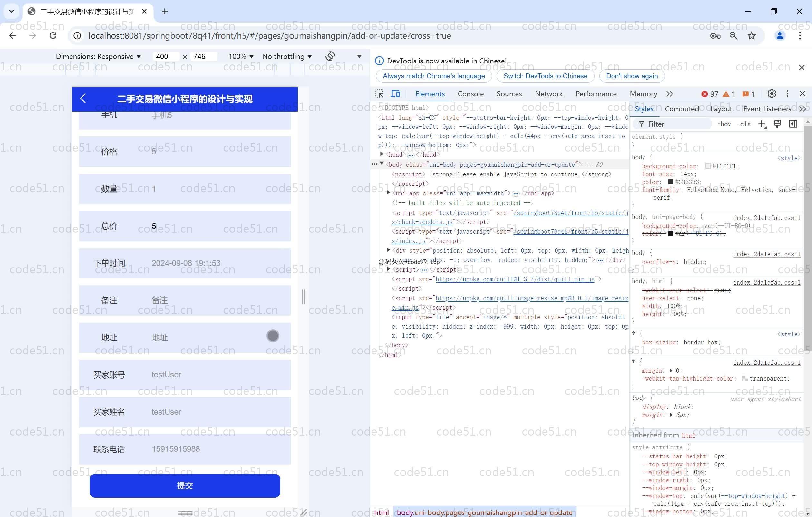This screenshot has height=517, width=812.
Task: Switch to the Console tab
Action: tap(470, 94)
